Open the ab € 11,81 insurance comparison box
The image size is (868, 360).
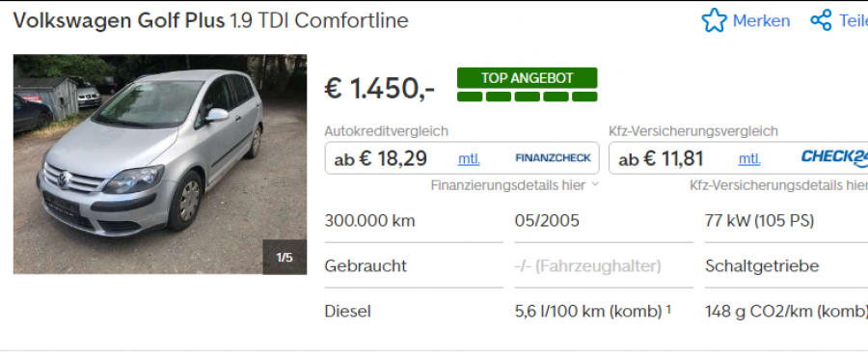coord(739,158)
